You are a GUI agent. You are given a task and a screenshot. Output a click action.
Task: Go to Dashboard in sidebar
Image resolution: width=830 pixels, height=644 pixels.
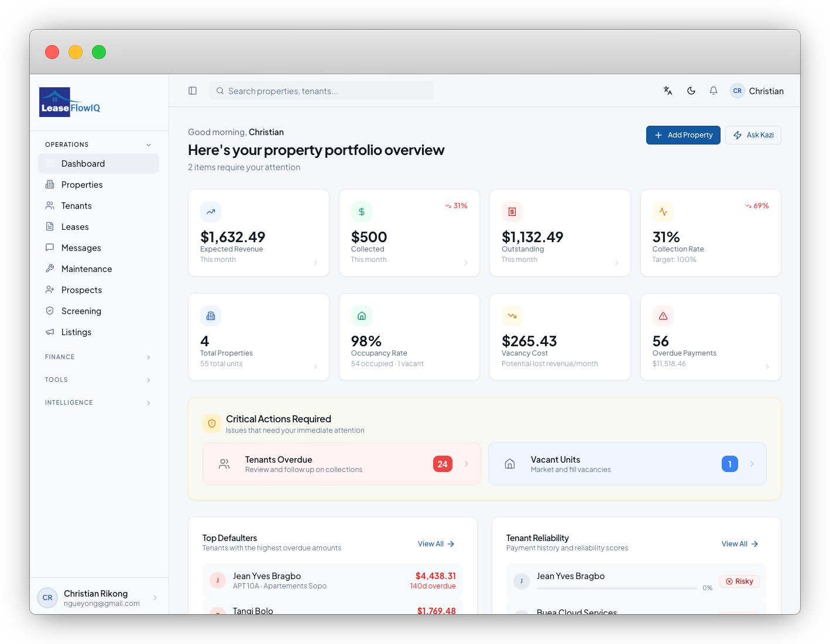tap(98, 164)
